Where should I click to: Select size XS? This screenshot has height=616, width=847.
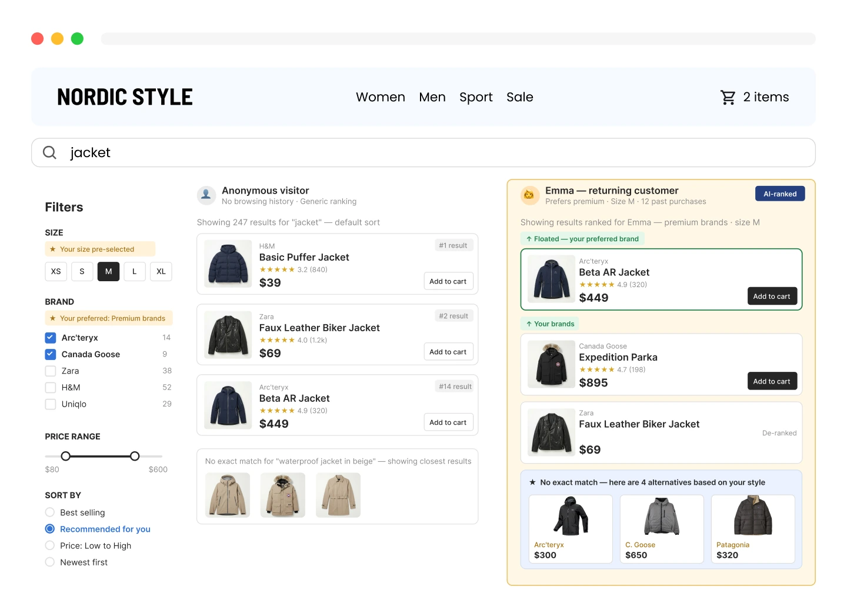tap(56, 271)
